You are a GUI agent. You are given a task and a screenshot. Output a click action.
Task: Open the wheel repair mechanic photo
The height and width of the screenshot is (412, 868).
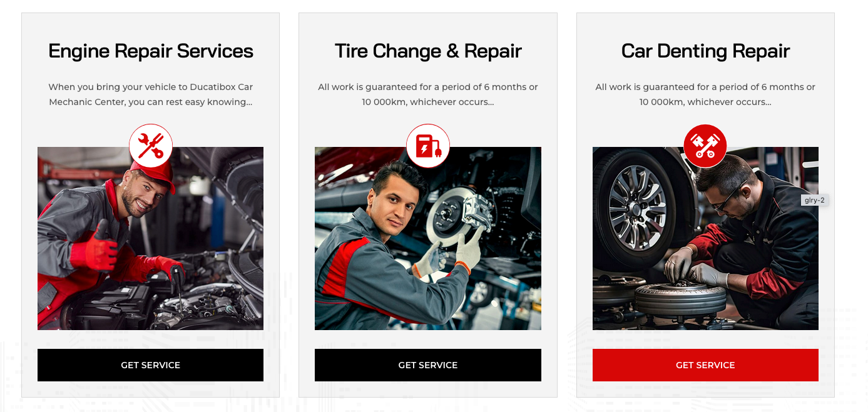(x=705, y=238)
